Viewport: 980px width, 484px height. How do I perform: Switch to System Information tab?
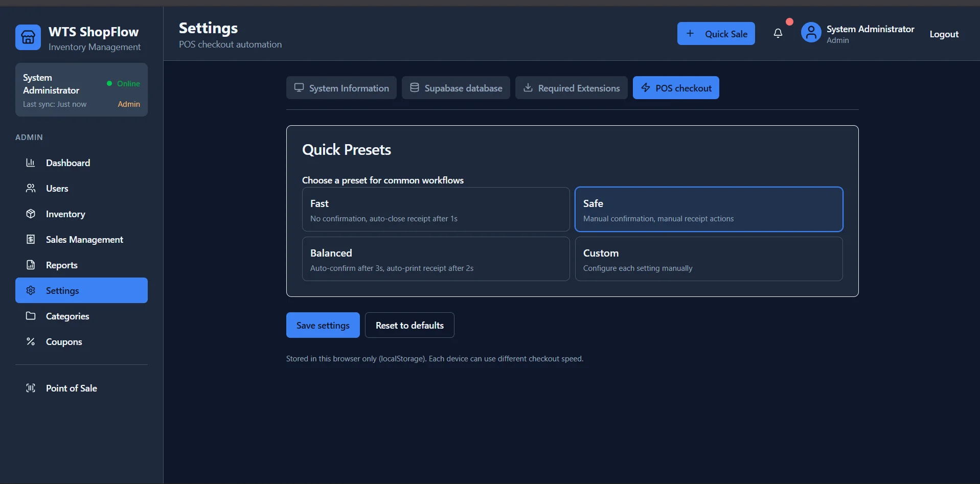(341, 88)
